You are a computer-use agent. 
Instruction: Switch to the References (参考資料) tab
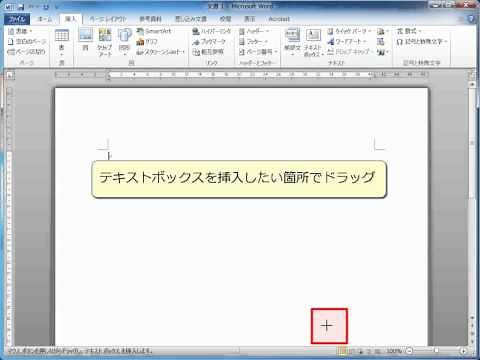pos(150,19)
